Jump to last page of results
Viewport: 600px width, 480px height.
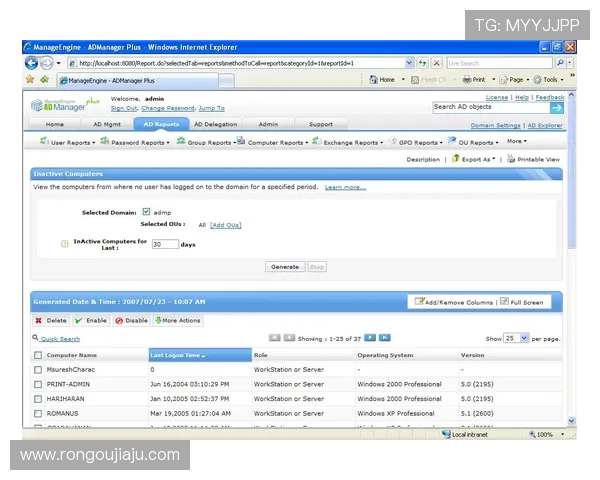[x=385, y=338]
